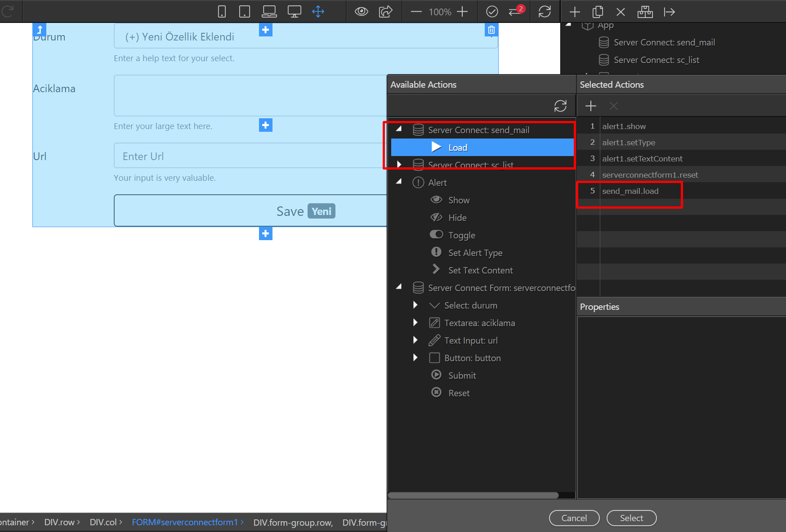Collapse the Server Connect: send_mail node
The image size is (786, 532).
pos(399,130)
